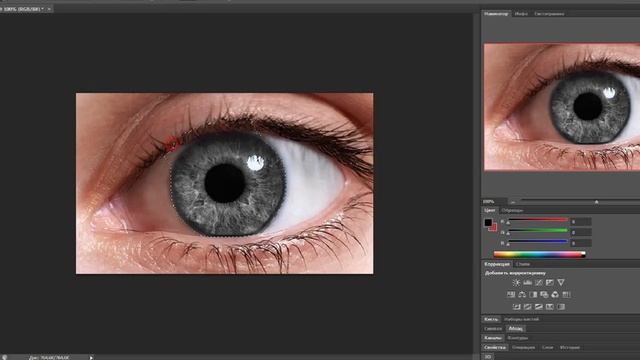Open the Стили tab
640x360 pixels.
[x=522, y=264]
